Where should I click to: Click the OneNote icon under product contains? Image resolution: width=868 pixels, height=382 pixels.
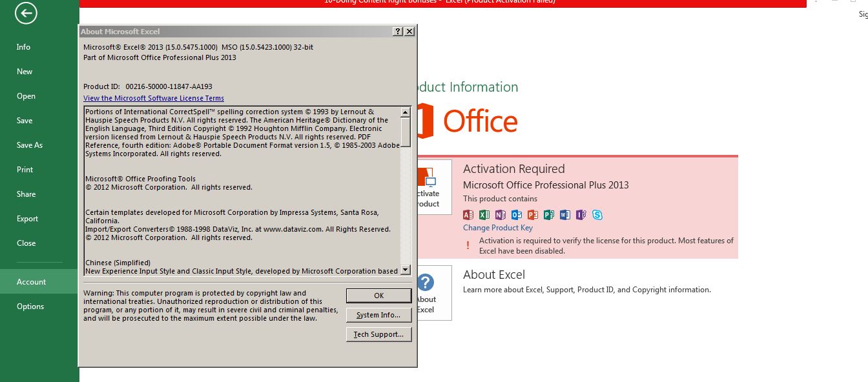coord(501,215)
